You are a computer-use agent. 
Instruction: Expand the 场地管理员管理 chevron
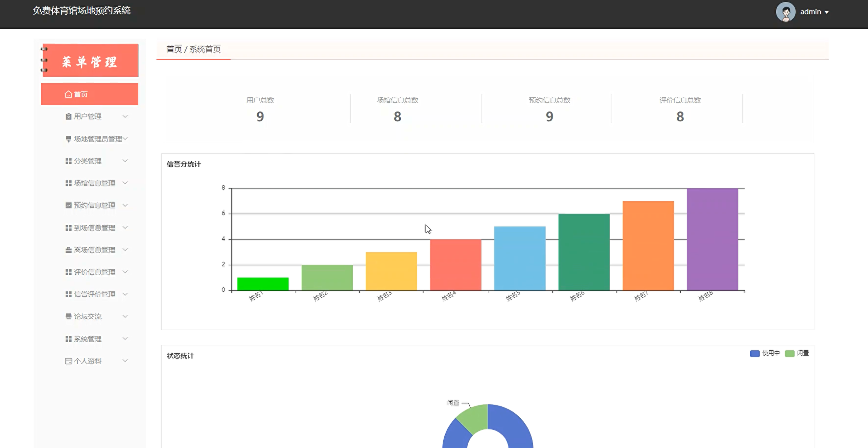click(x=125, y=139)
